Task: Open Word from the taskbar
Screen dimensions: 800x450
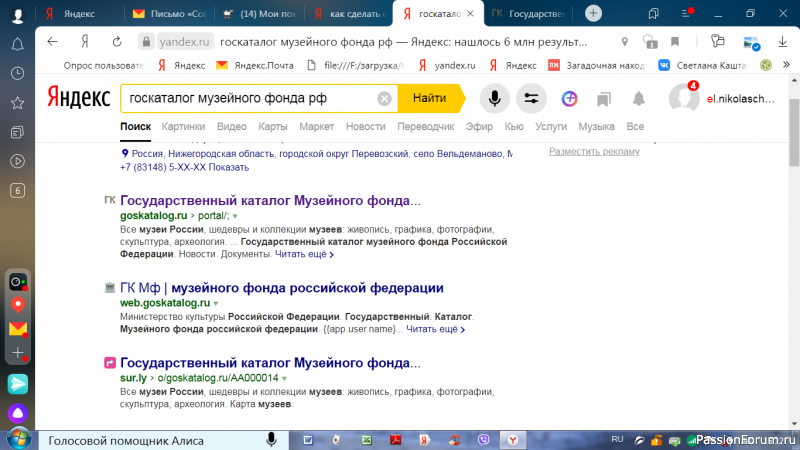Action: (308, 440)
